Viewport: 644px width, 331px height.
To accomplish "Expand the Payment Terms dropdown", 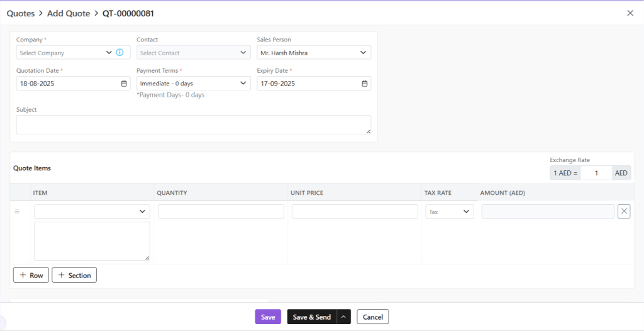I will pos(193,84).
